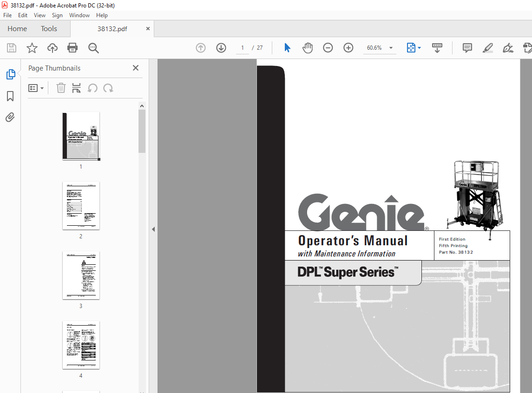Viewport: 532px width, 393px height.
Task: Zoom in with the plus icon
Action: [x=348, y=48]
